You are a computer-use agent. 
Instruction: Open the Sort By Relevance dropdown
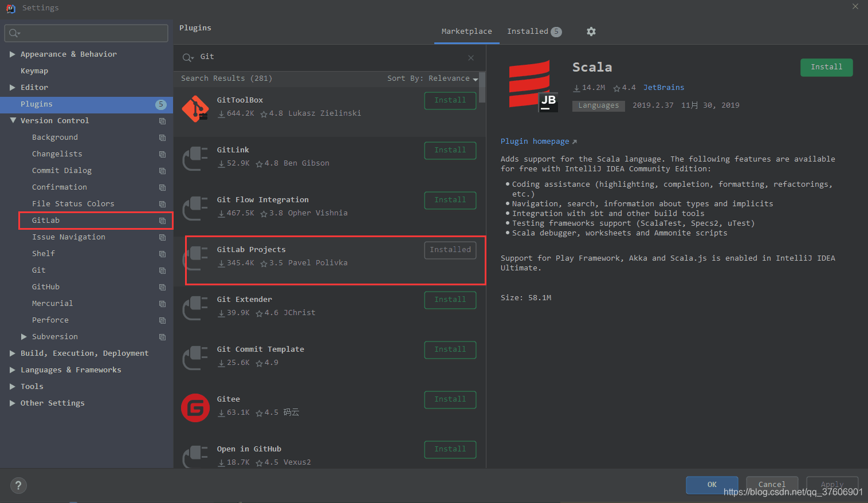(x=433, y=78)
